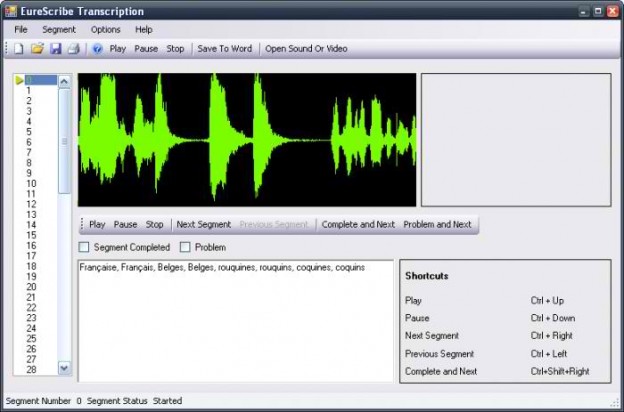The height and width of the screenshot is (412, 624).
Task: Select the highlighted segment 0 in list
Action: (x=41, y=80)
